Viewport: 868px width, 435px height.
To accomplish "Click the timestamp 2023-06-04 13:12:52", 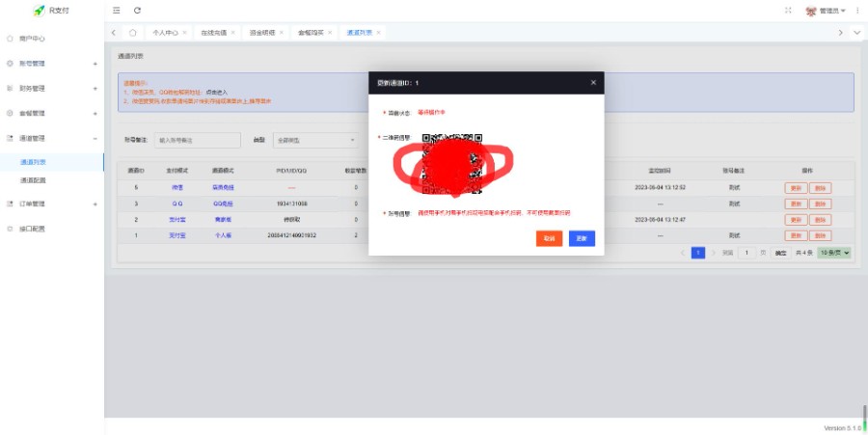I will click(661, 188).
